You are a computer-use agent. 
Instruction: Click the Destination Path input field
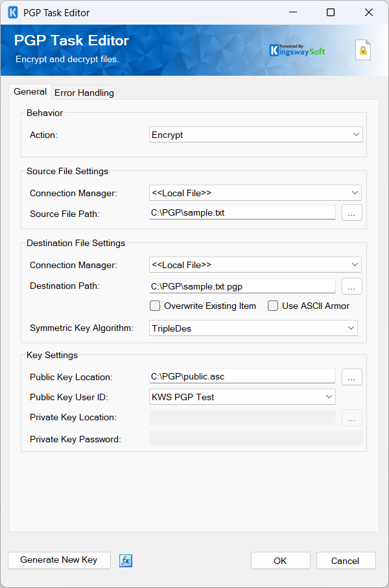pos(242,286)
